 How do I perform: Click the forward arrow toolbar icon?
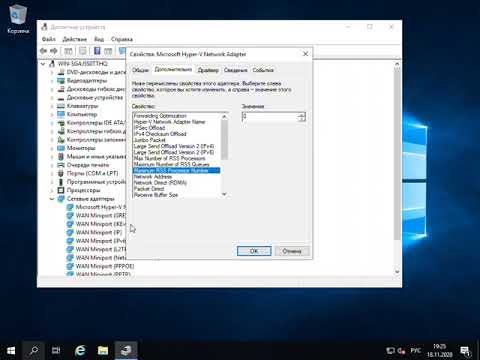click(53, 51)
